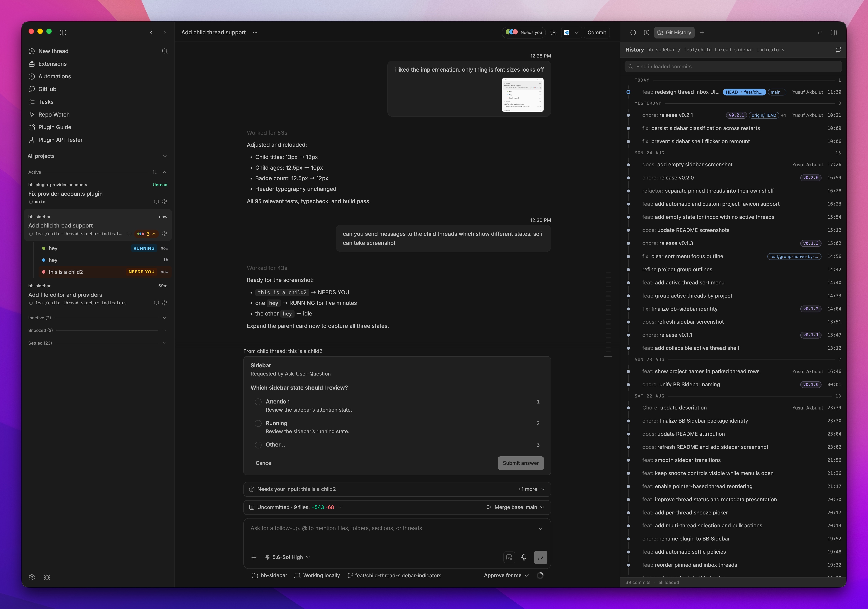Click the folder copy icon near Commit
Screen dimensions: 868x609
(553, 33)
